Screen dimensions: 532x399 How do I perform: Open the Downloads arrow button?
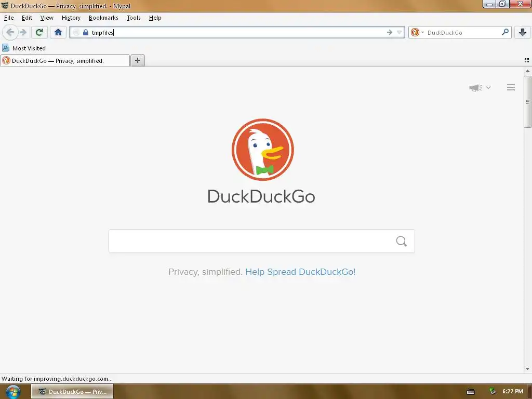[x=523, y=33]
